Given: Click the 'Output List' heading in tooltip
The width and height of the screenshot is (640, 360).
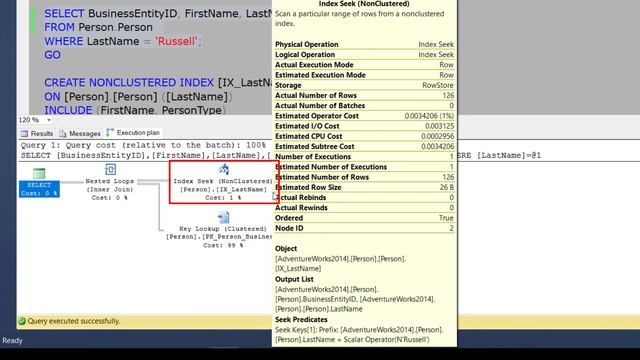Looking at the screenshot, I should (294, 279).
